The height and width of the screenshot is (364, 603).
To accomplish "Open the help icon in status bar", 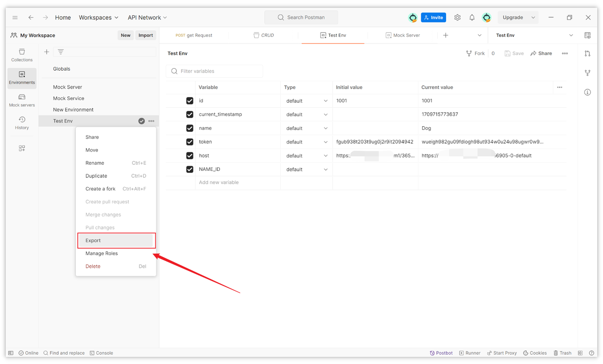I will tap(592, 353).
